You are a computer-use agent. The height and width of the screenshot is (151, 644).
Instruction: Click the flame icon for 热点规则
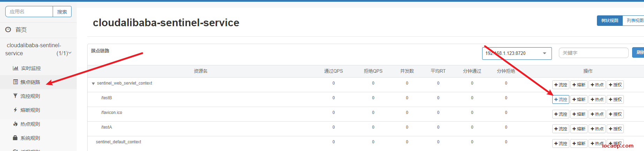15,124
